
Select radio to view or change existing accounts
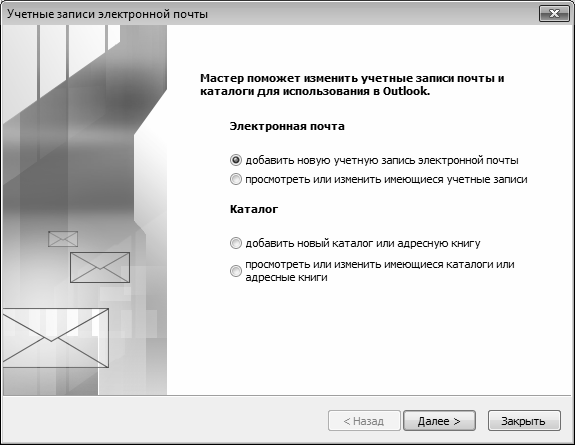click(235, 179)
